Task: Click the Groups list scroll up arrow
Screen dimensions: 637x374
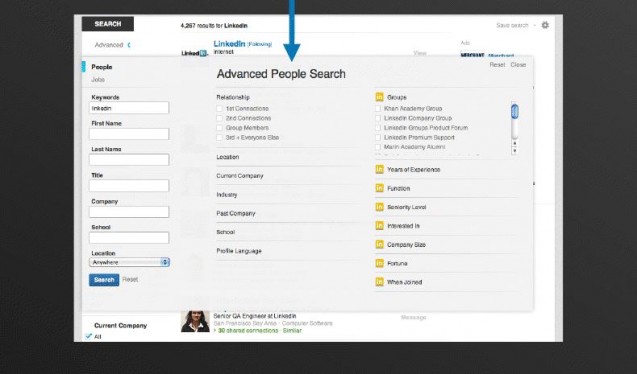Action: pos(515,143)
